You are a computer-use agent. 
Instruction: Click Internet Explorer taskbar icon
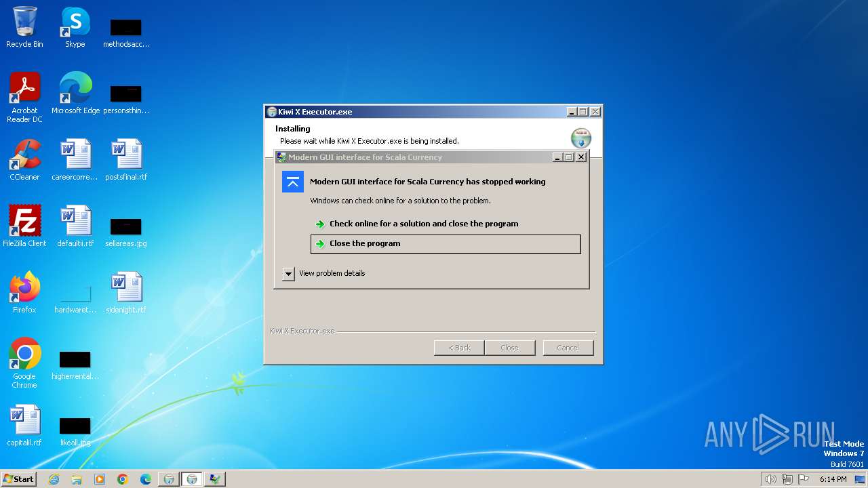(x=54, y=479)
